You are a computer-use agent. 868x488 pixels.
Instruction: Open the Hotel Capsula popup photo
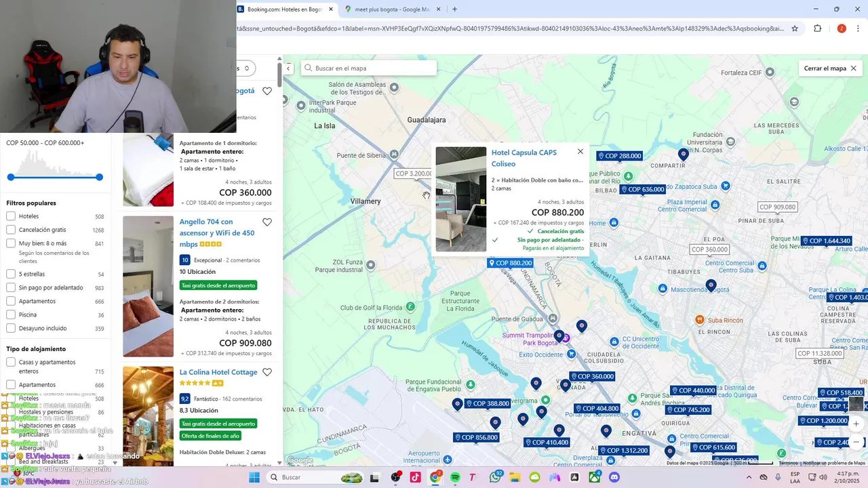tap(461, 199)
